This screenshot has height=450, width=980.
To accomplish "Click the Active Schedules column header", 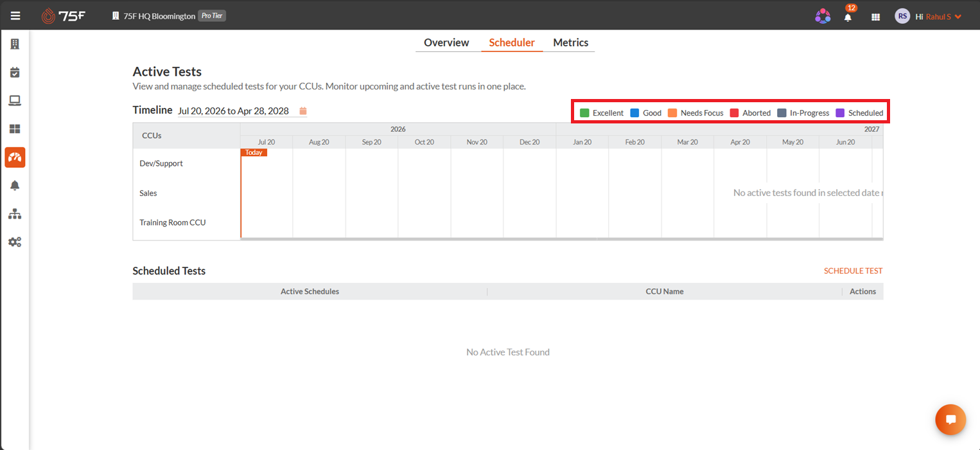I will point(310,291).
